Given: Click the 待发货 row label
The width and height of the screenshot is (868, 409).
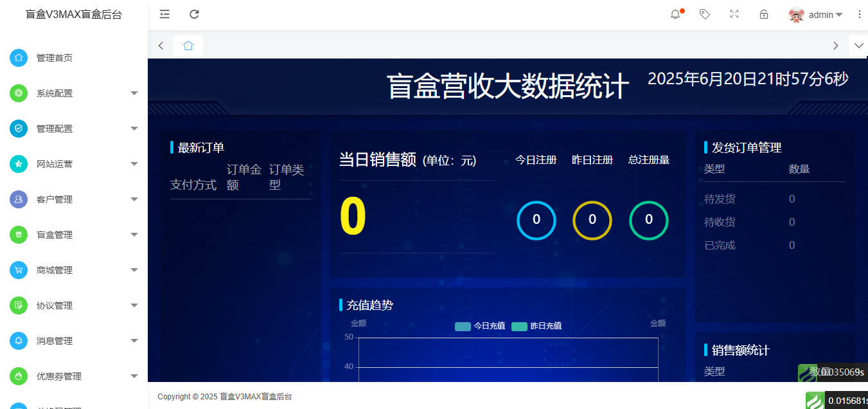Looking at the screenshot, I should [x=720, y=199].
